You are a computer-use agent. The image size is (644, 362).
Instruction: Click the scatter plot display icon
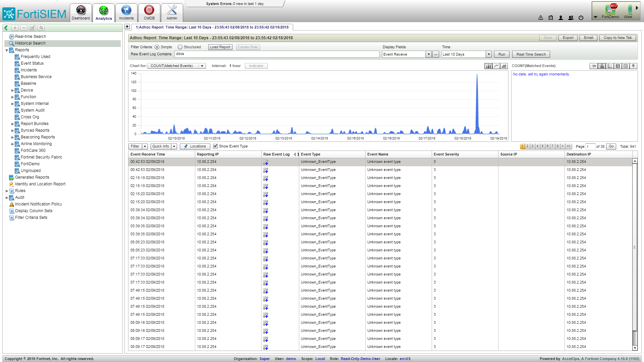[x=610, y=66]
